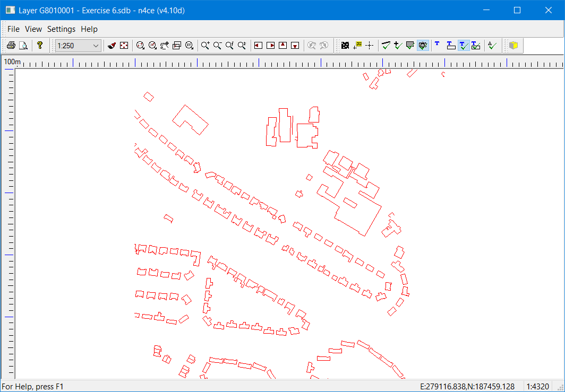Click the application icon in the title bar
Image resolution: width=565 pixels, height=392 pixels.
(x=10, y=11)
